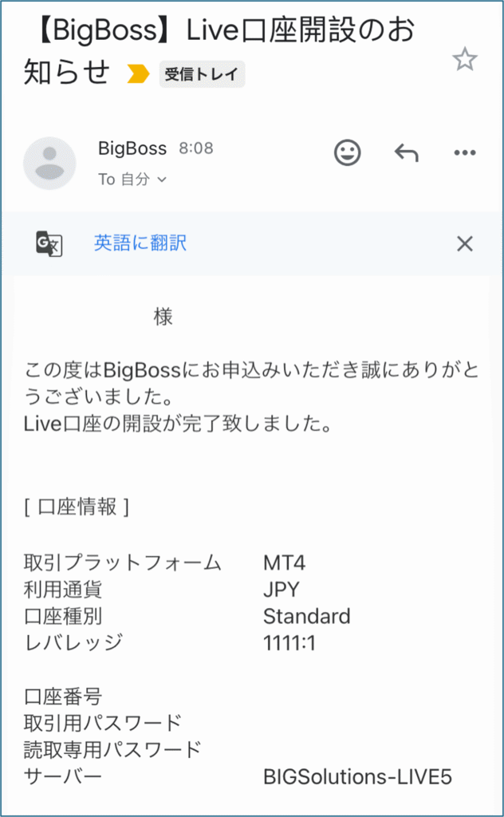The width and height of the screenshot is (504, 817).
Task: Click the Standard account type value
Action: 307,617
